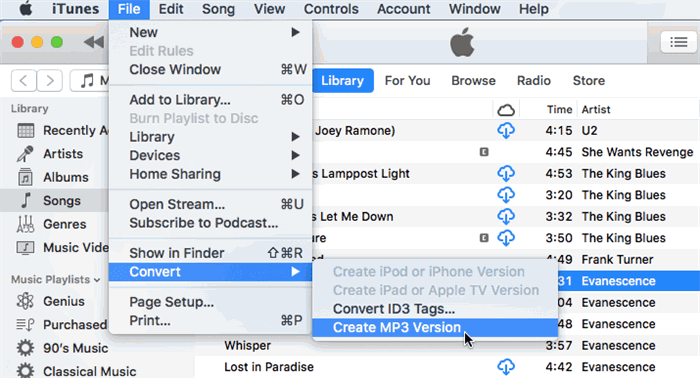
Task: Open the Song menu
Action: coord(218,9)
